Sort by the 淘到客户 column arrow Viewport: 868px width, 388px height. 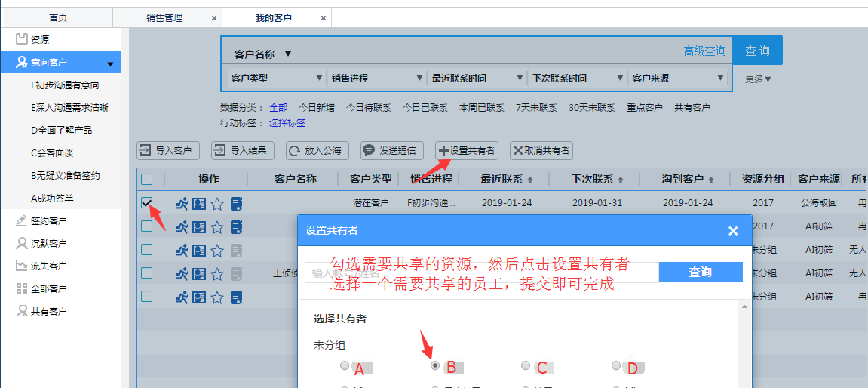(711, 180)
